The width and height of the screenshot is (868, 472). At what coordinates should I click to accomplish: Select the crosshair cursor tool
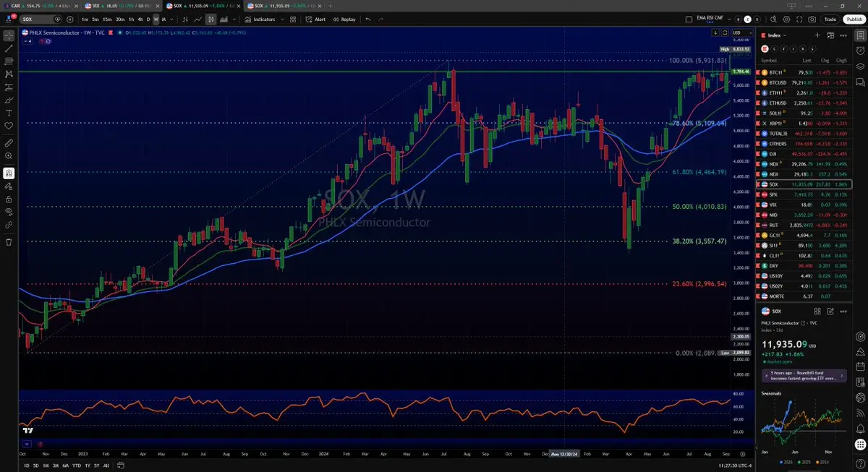coord(9,35)
